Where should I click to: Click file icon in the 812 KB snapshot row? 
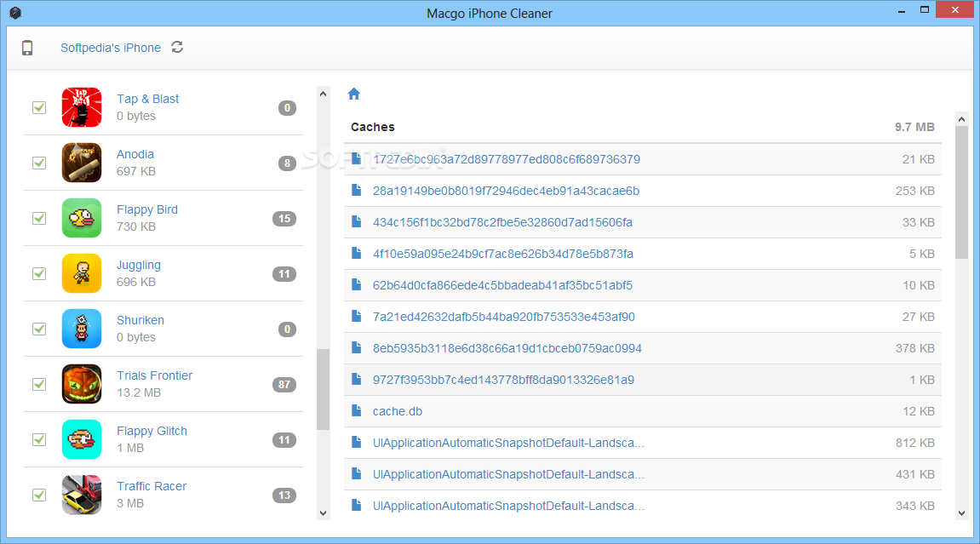coord(356,442)
